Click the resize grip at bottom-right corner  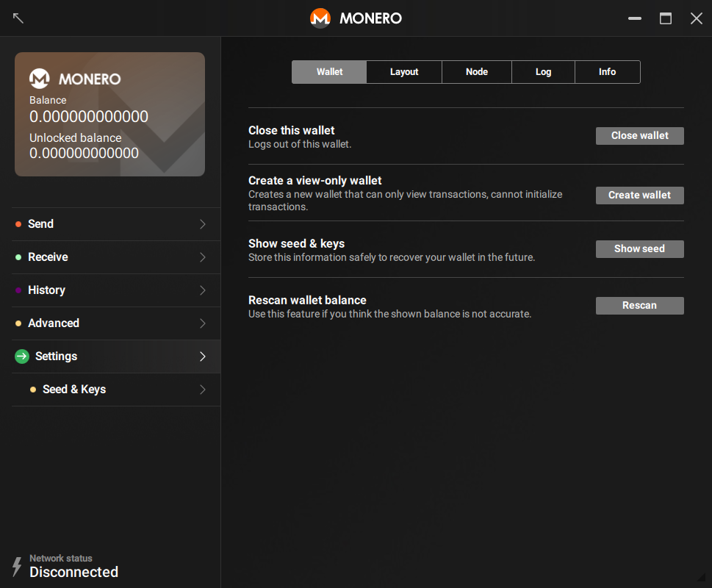(x=701, y=576)
